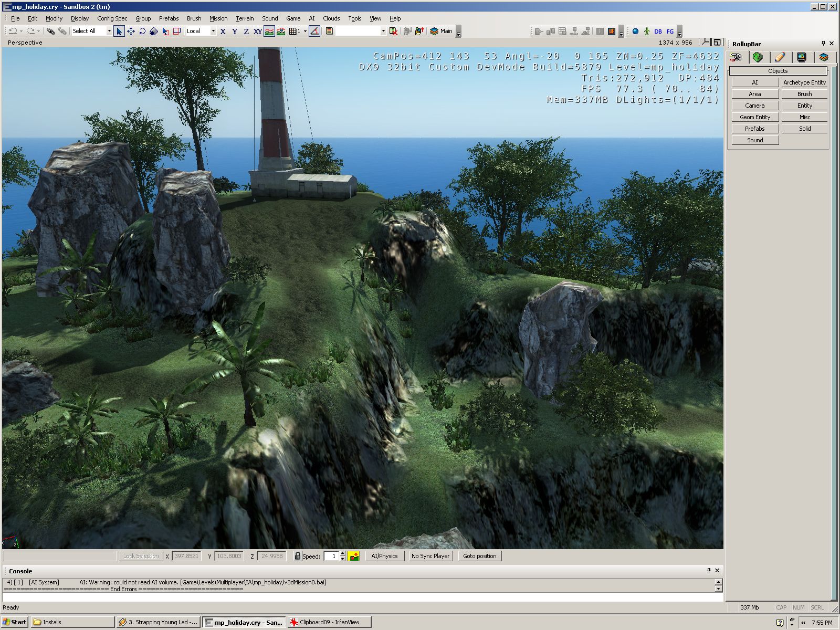Open the empty named selection combo box
The height and width of the screenshot is (630, 840).
(x=361, y=31)
